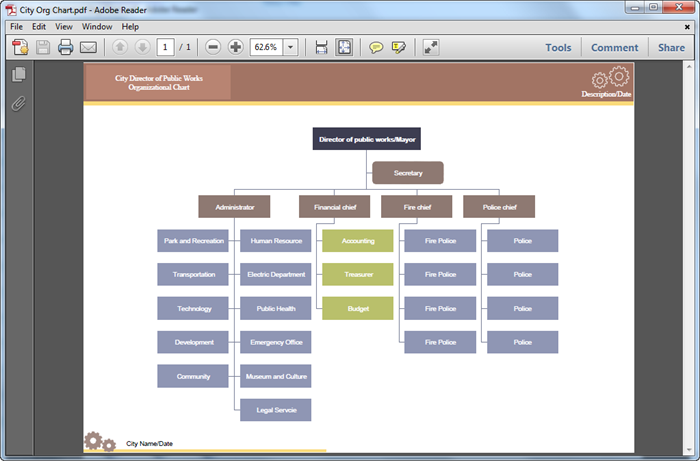
Task: Toggle the scrolling page width mode
Action: [x=321, y=47]
